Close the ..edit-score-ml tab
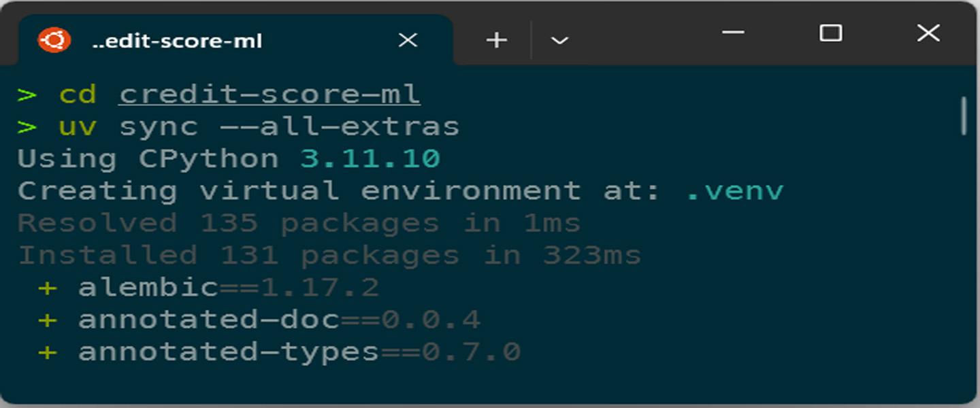980x408 pixels. pyautogui.click(x=408, y=41)
